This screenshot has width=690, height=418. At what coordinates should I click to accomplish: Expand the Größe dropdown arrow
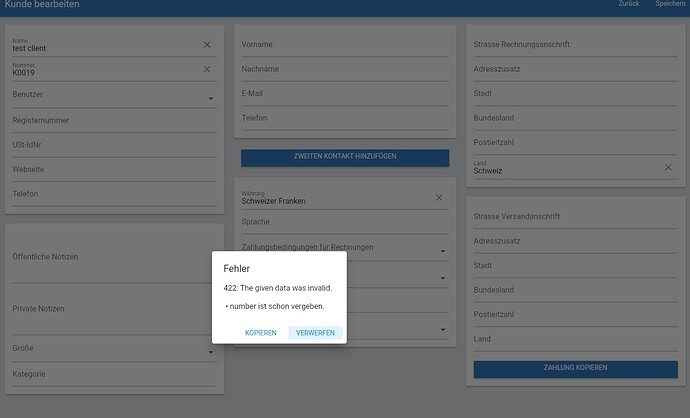point(211,352)
